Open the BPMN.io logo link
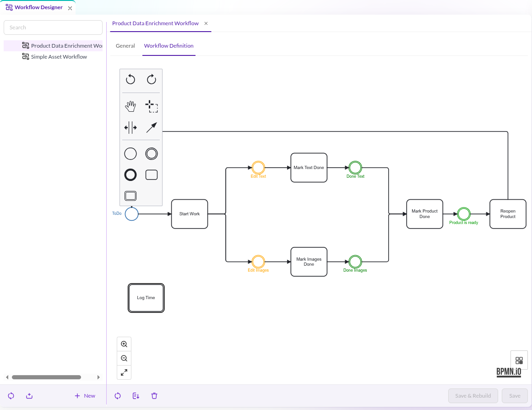532x410 pixels. point(509,372)
